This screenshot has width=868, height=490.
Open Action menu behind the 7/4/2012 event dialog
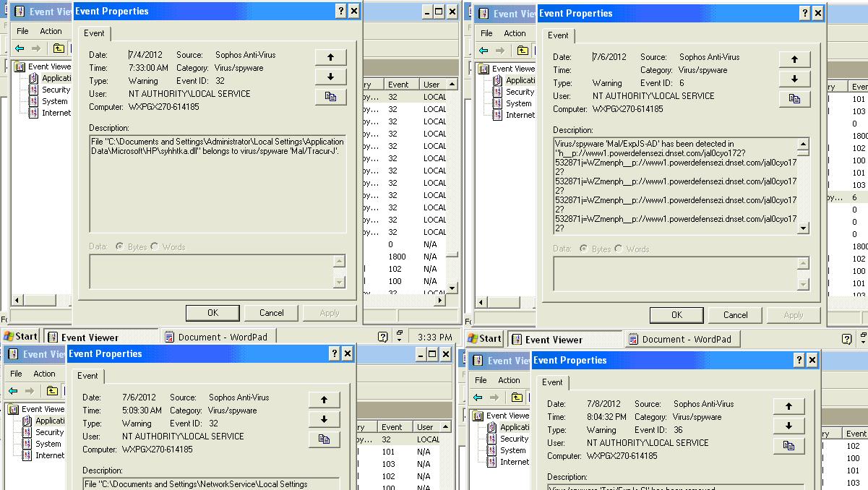(x=51, y=31)
